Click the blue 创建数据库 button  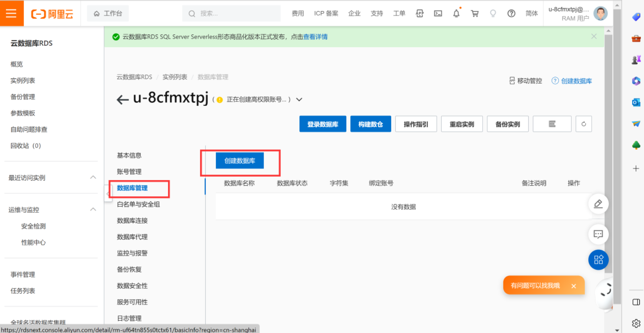click(x=240, y=161)
